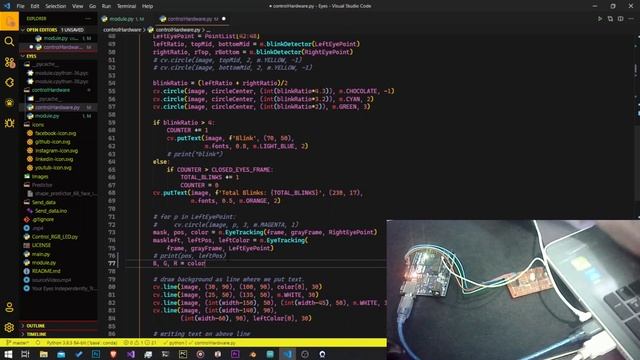640x360 pixels.
Task: Click the unsaved dot on controlHardware.py tab
Action: click(224, 19)
